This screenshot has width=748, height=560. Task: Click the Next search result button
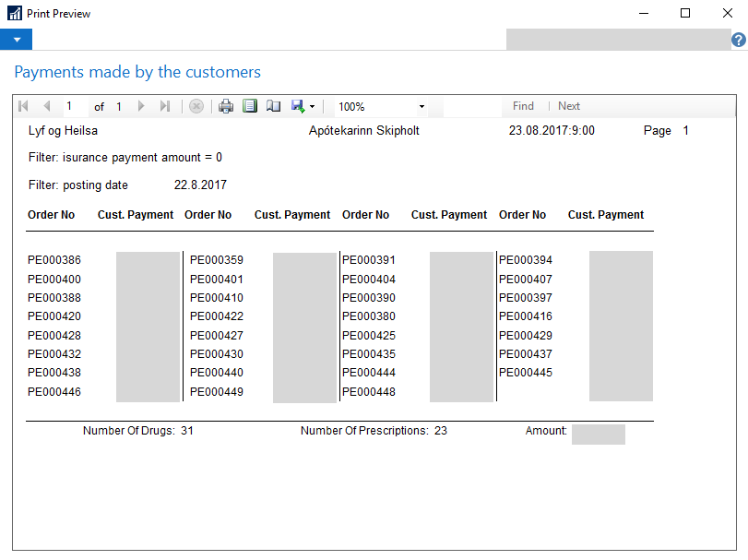pyautogui.click(x=569, y=106)
